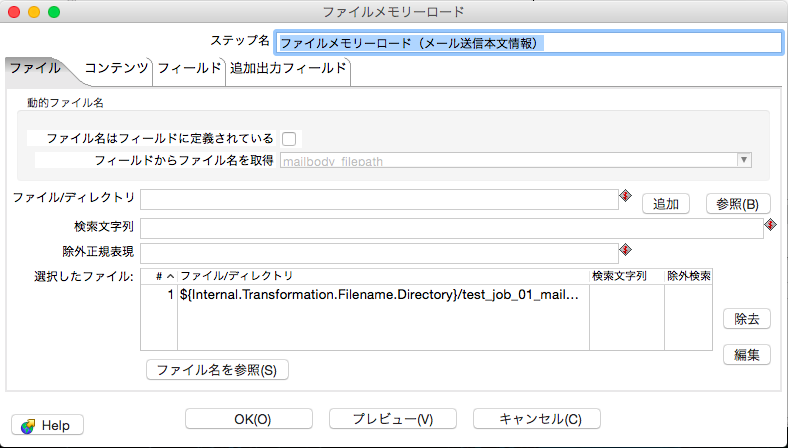Confirm with the OK(O) button

point(249,419)
